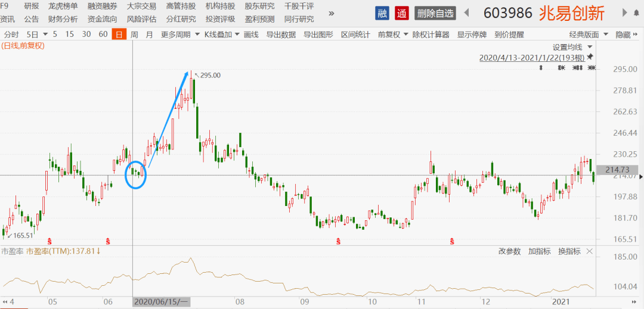This screenshot has height=309, width=644.
Task: Expand more top menu items with » chevron
Action: click(332, 13)
